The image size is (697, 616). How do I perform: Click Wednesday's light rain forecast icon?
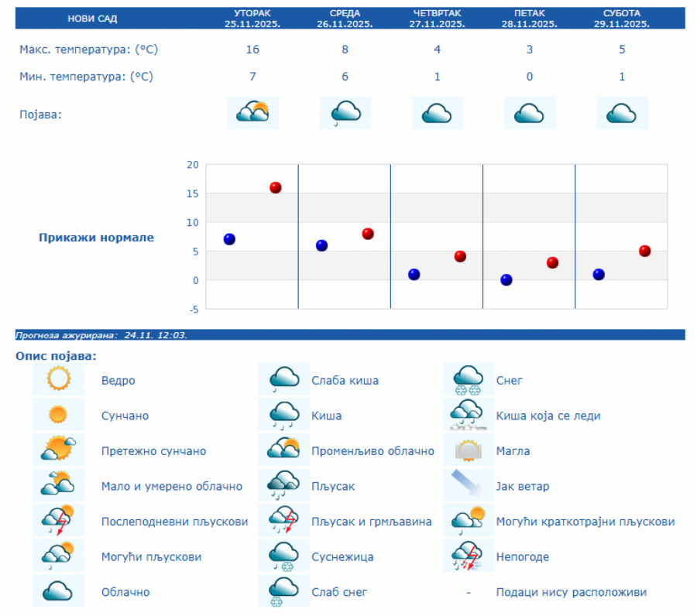coord(345,113)
